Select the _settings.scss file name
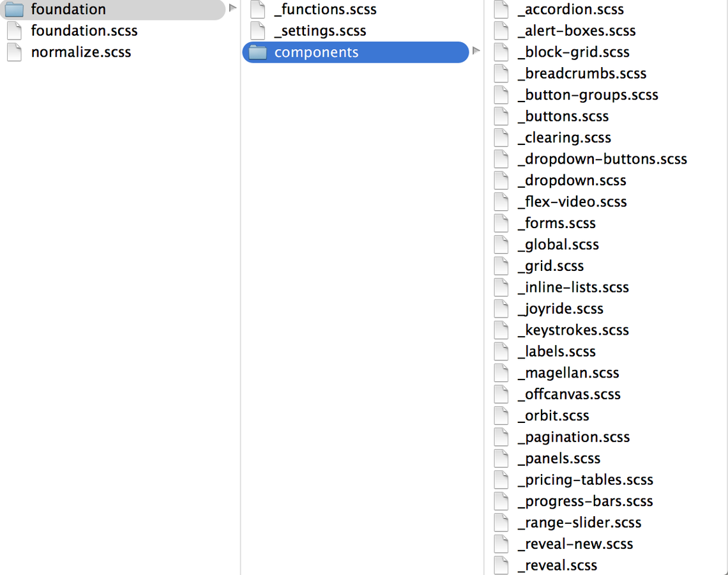728x575 pixels. click(321, 31)
